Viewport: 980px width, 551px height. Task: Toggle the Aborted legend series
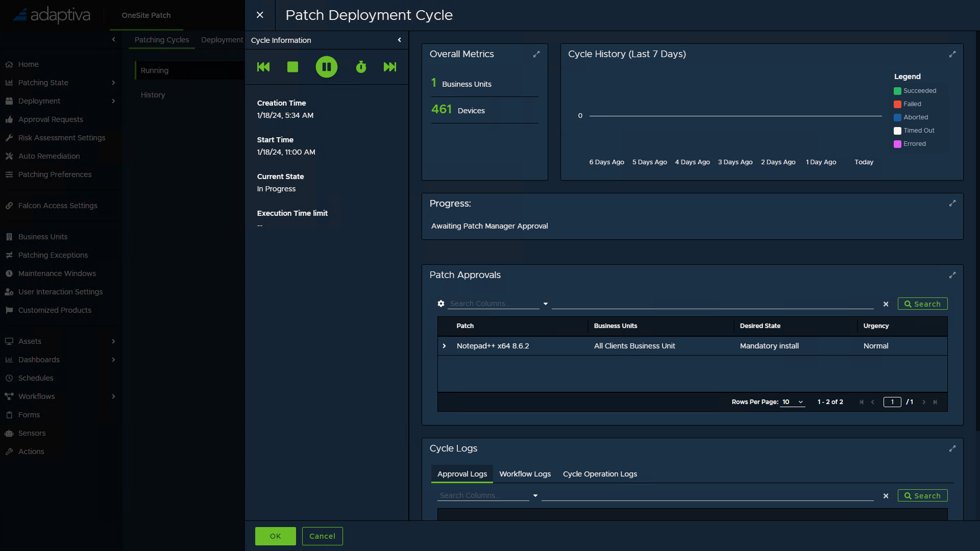[911, 117]
